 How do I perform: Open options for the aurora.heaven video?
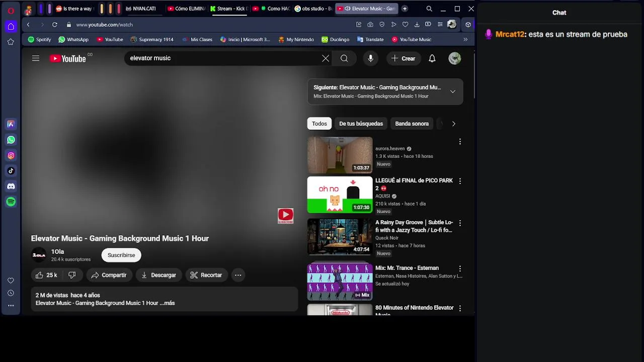[460, 142]
